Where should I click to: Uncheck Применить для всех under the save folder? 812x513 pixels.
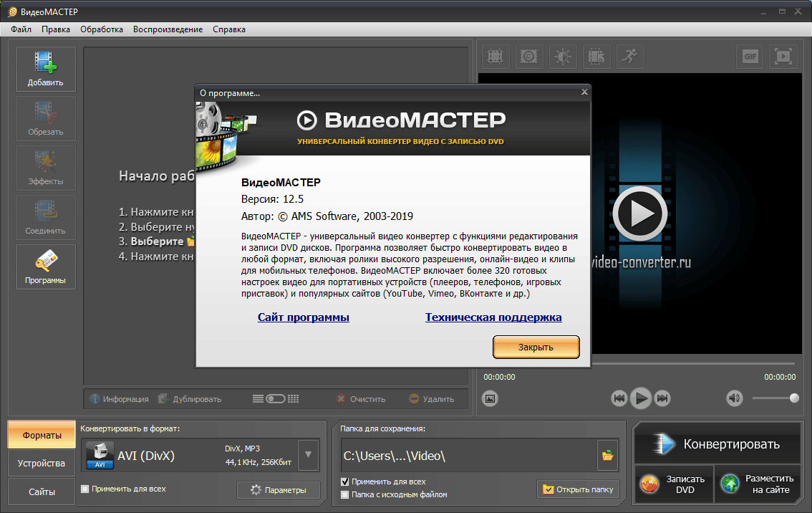tap(345, 482)
